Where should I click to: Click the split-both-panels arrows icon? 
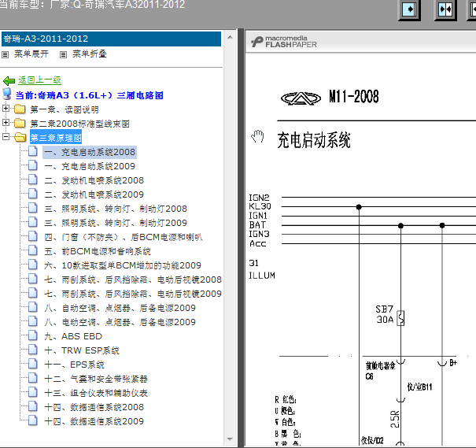[445, 9]
